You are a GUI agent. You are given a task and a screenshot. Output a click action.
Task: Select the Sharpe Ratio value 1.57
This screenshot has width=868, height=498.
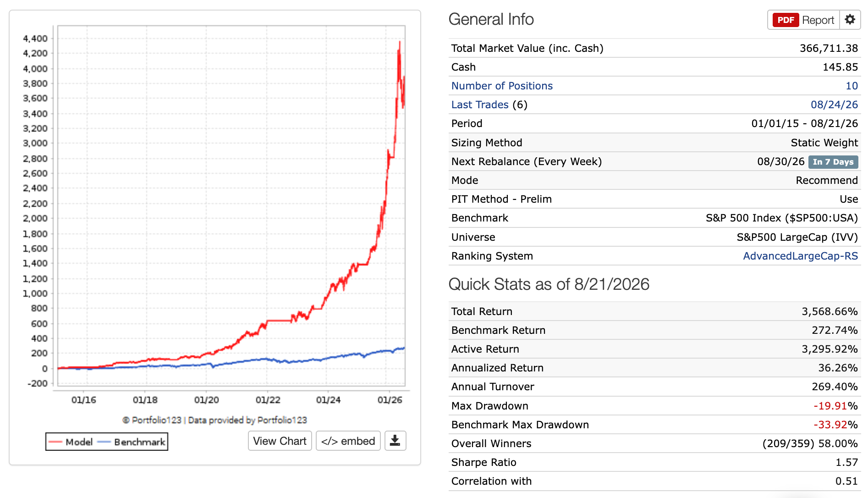846,462
